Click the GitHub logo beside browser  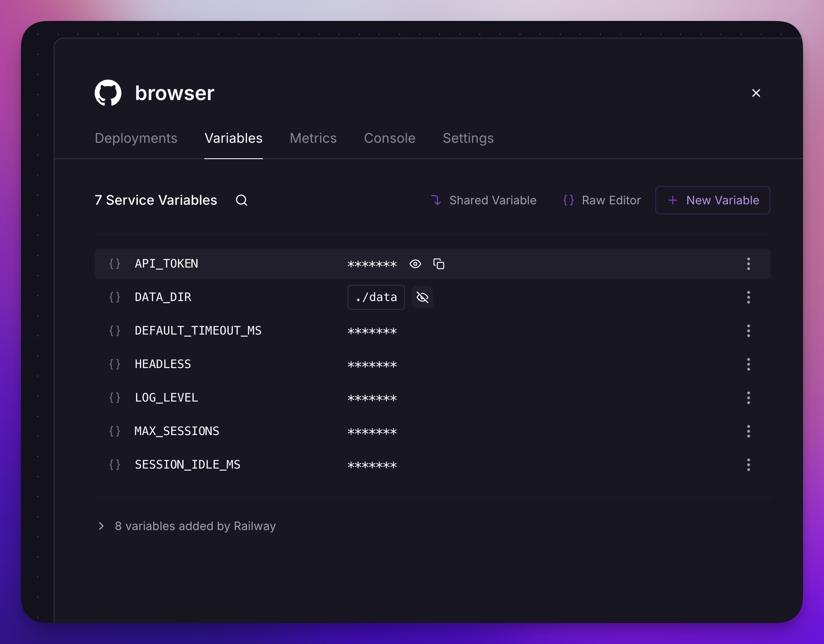click(108, 93)
